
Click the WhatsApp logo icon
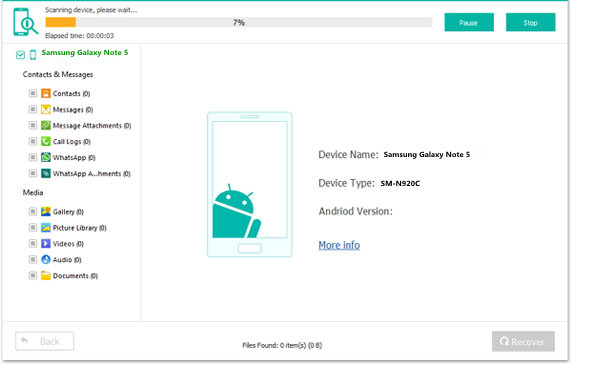coord(46,157)
